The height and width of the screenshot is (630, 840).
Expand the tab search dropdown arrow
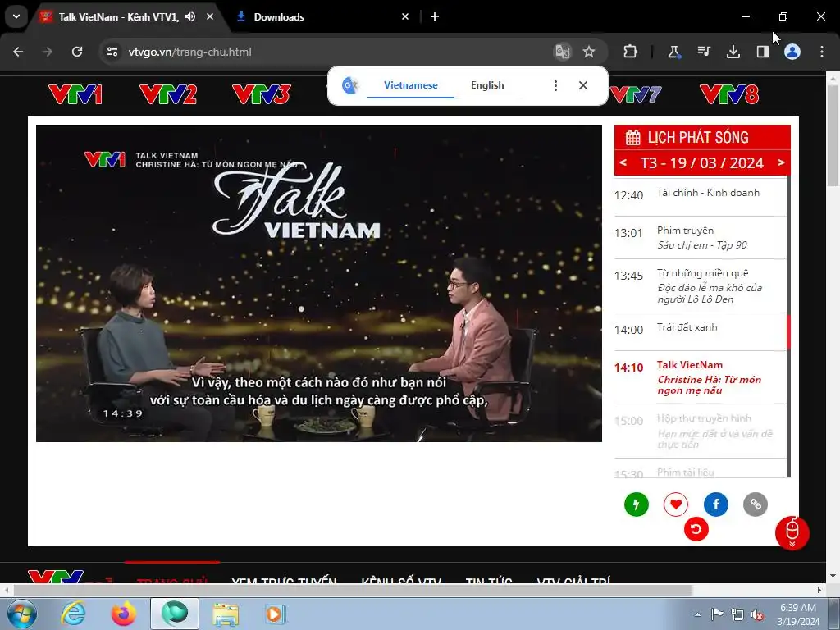(x=16, y=16)
